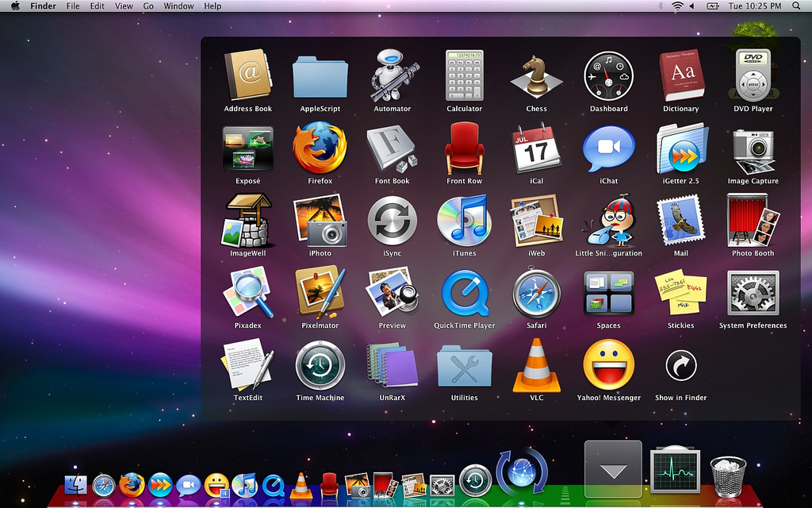812x508 pixels.
Task: Click the iTunes icon in the Dock
Action: pyautogui.click(x=244, y=486)
